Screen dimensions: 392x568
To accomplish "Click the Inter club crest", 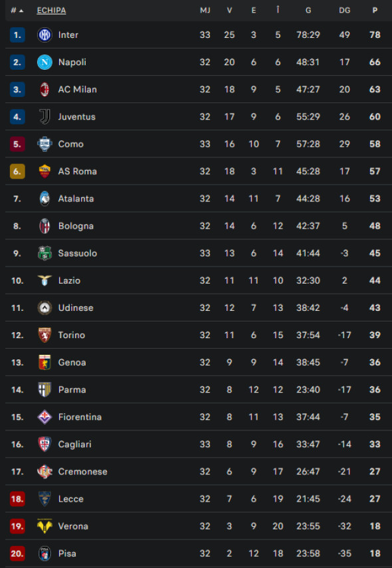I will (x=44, y=35).
